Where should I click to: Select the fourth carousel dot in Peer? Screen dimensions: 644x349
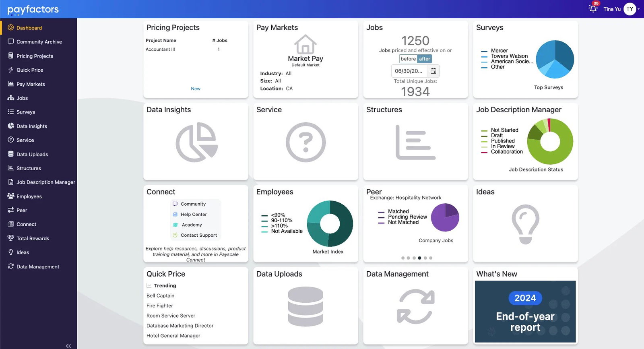(x=419, y=258)
